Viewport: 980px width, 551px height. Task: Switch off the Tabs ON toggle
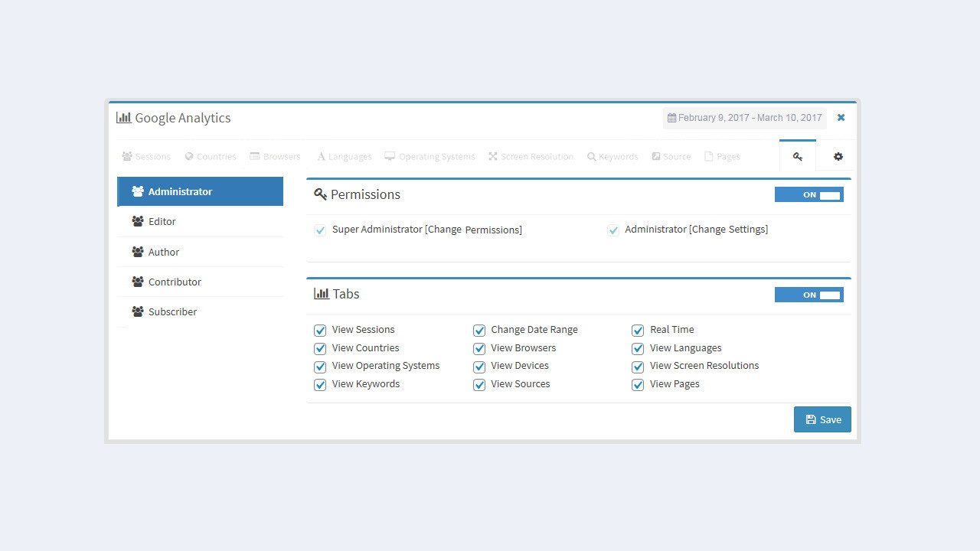[x=809, y=295]
